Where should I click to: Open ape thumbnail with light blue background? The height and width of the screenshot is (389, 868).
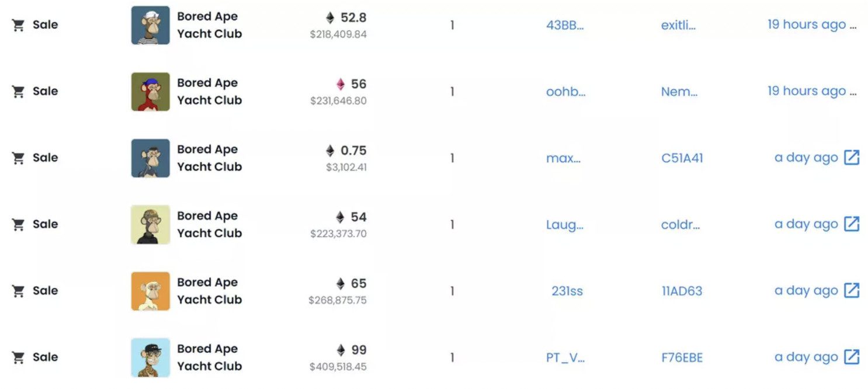click(x=150, y=357)
